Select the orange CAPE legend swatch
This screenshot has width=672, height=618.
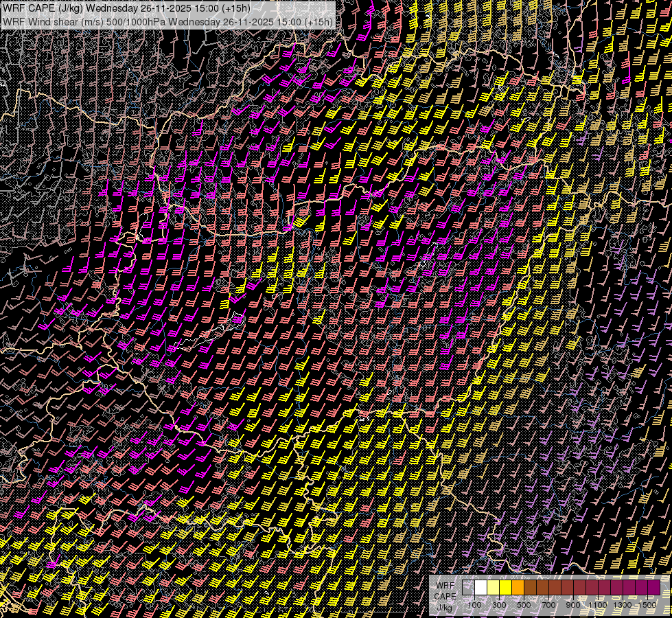click(x=518, y=588)
